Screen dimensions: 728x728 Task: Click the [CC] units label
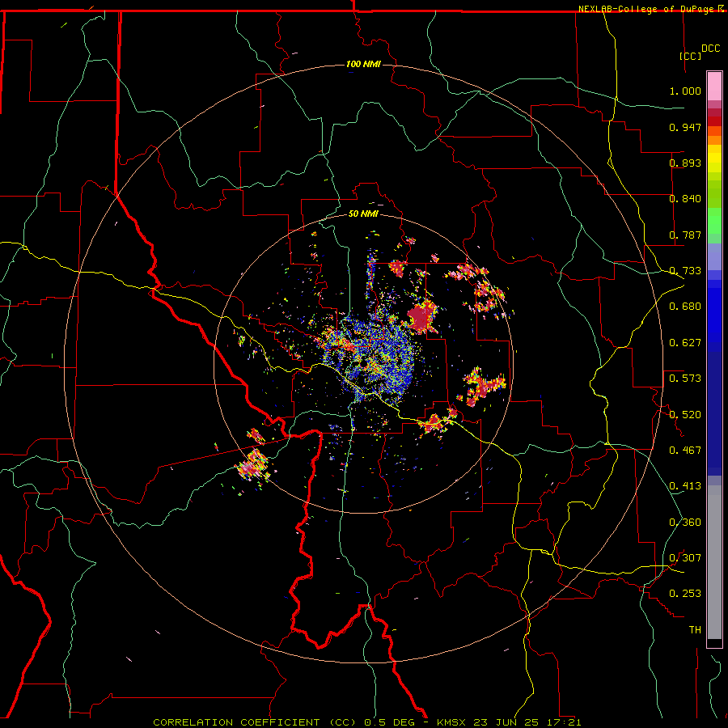[x=691, y=56]
